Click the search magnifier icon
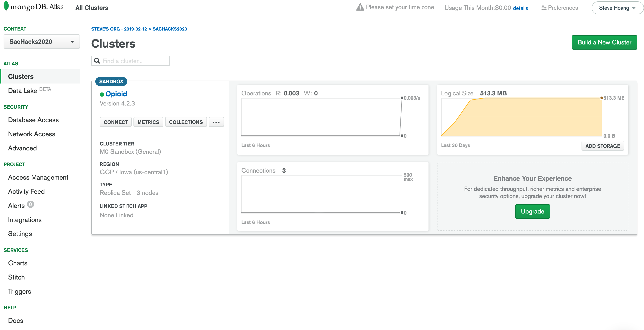The height and width of the screenshot is (330, 644). [97, 61]
